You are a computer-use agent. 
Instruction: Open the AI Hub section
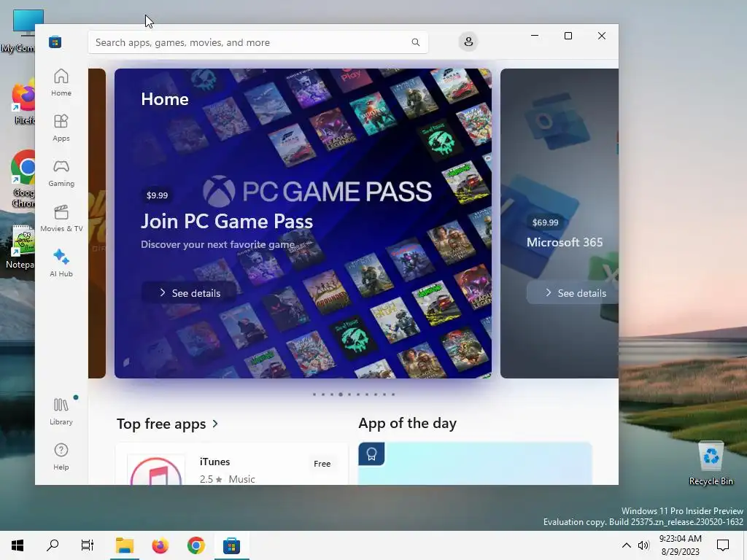click(x=61, y=263)
